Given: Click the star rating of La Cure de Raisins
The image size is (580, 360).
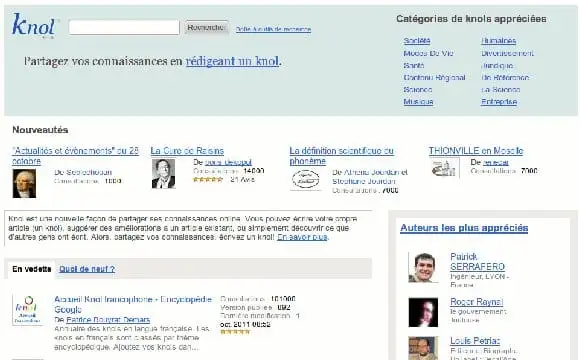Looking at the screenshot, I should (x=208, y=179).
